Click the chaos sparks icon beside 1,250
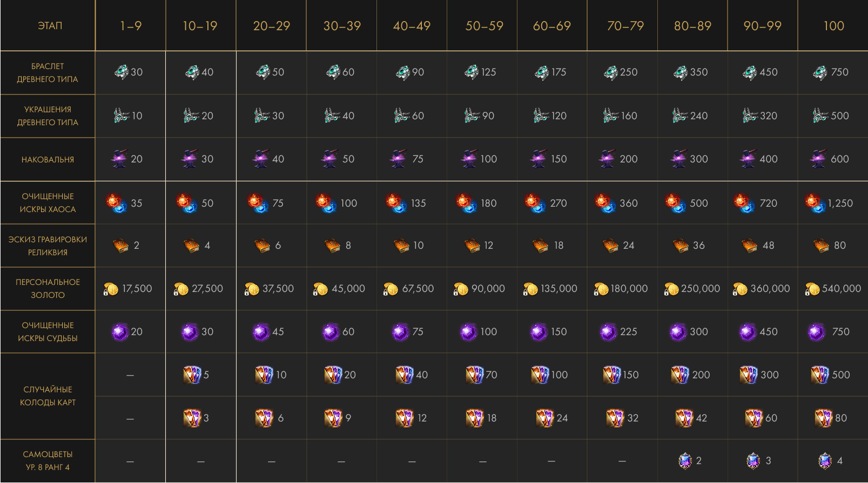868x483 pixels. 815,203
